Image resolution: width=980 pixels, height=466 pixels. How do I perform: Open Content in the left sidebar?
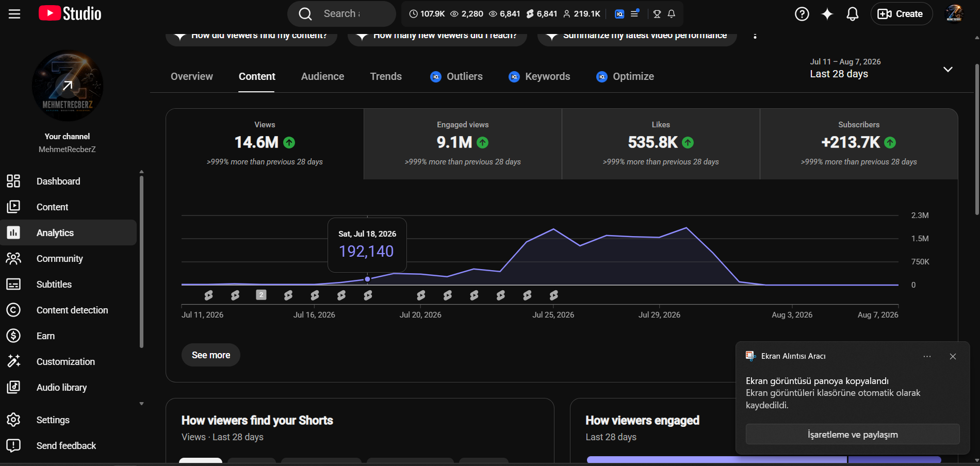(69, 207)
